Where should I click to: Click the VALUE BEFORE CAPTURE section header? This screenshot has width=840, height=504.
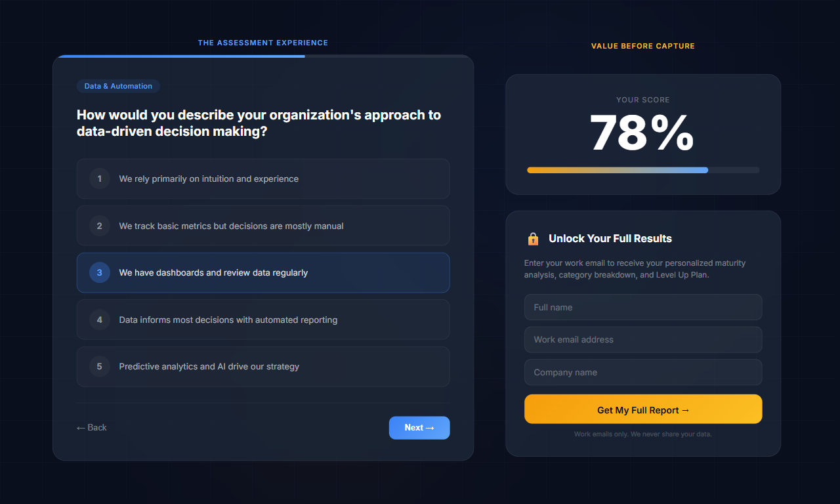pos(642,46)
